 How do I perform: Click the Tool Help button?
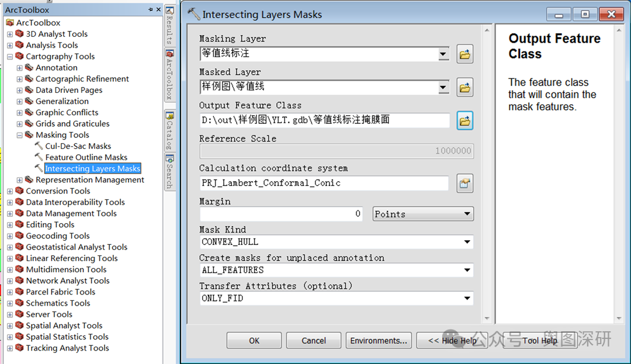click(x=540, y=341)
